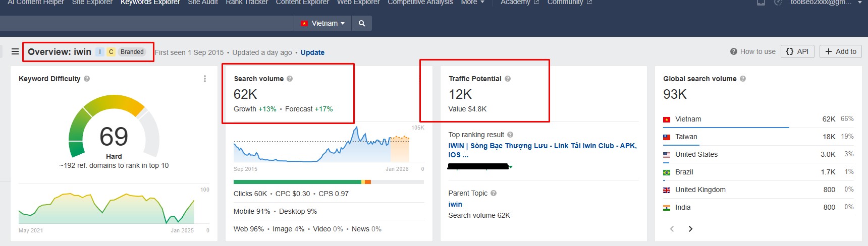Click the keyword difficulty history chart
The width and height of the screenshot is (868, 246).
click(x=106, y=208)
